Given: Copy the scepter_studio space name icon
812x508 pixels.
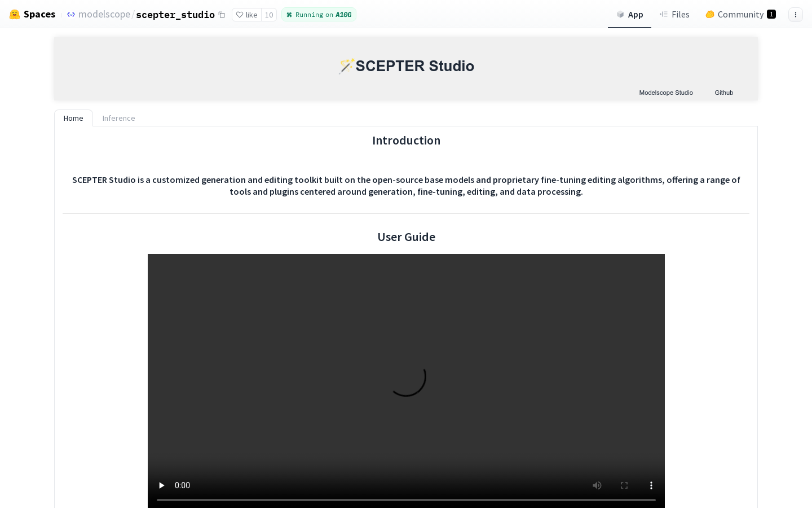Looking at the screenshot, I should click(222, 15).
